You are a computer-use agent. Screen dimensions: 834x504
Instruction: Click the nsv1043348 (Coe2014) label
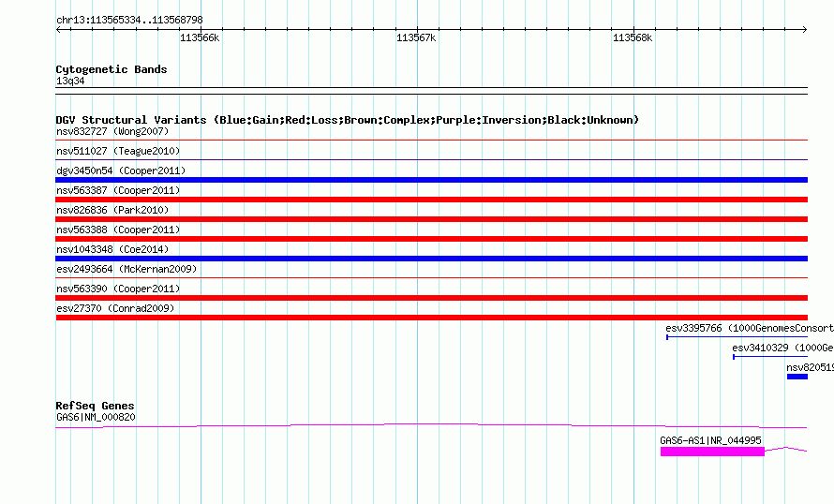tap(112, 249)
